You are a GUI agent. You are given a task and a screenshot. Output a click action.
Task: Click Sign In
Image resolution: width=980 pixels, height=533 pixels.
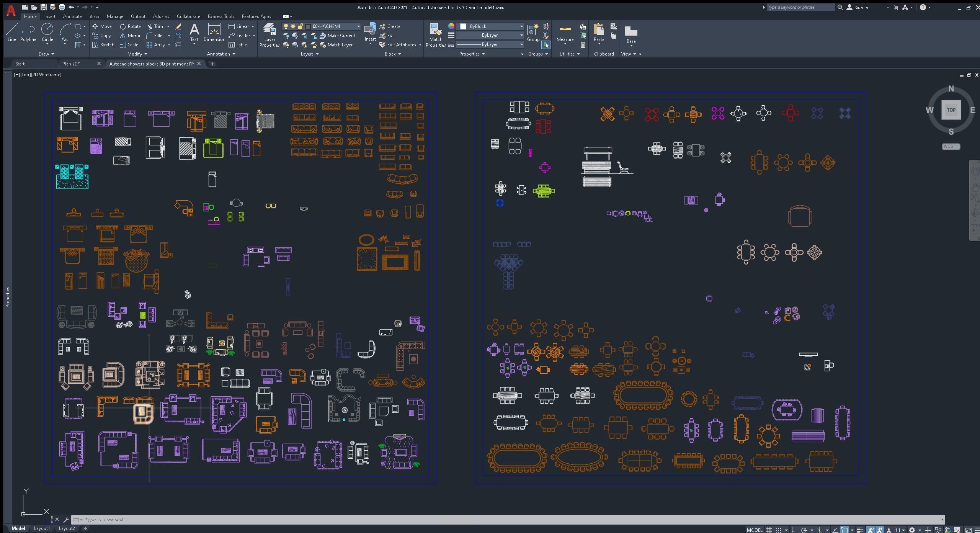click(x=857, y=7)
